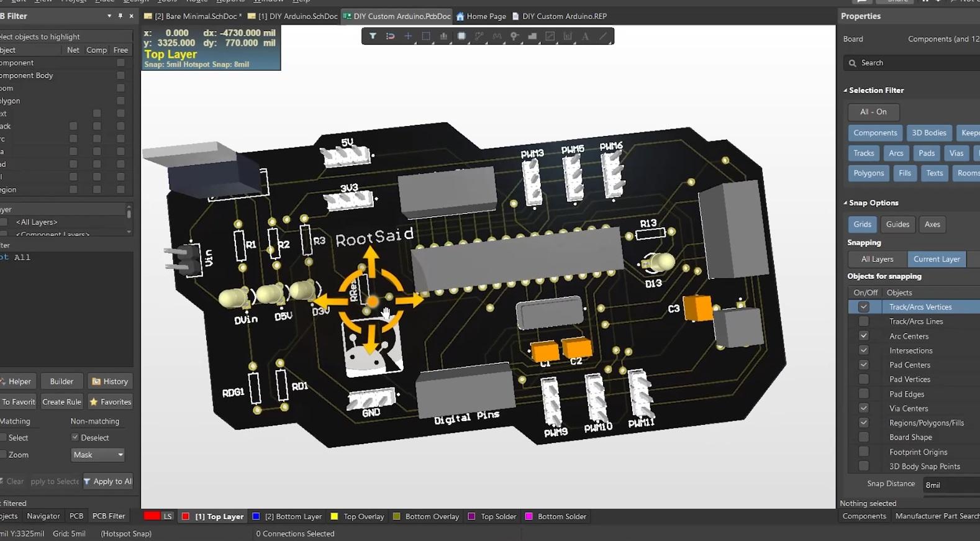Select the snap magnet icon in toolbar
Screen dimensions: 980x541
point(390,36)
